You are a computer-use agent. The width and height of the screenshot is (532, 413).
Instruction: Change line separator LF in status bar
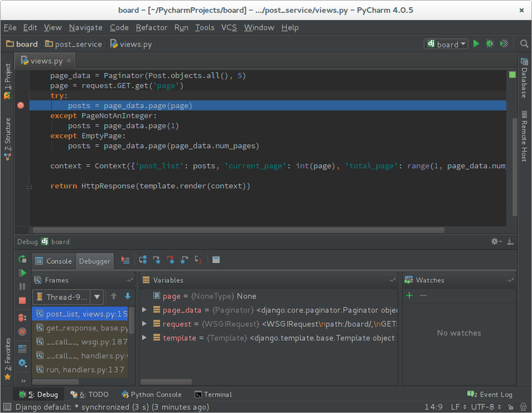coord(458,406)
